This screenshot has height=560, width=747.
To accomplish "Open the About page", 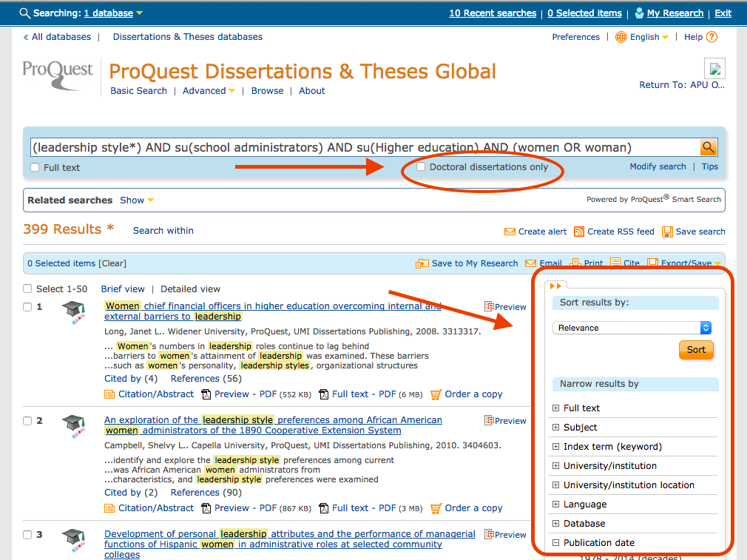I will [312, 90].
